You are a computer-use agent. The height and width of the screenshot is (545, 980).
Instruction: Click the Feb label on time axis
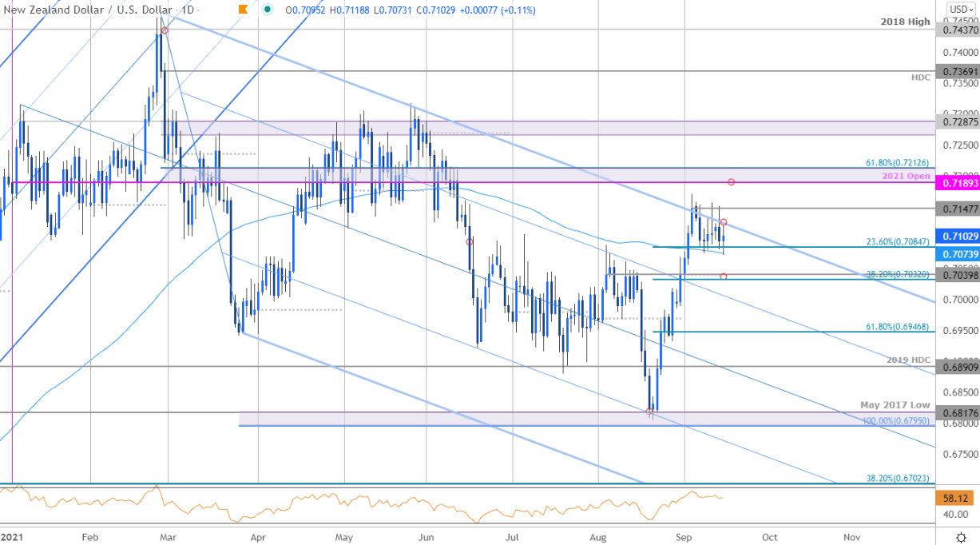(x=89, y=537)
